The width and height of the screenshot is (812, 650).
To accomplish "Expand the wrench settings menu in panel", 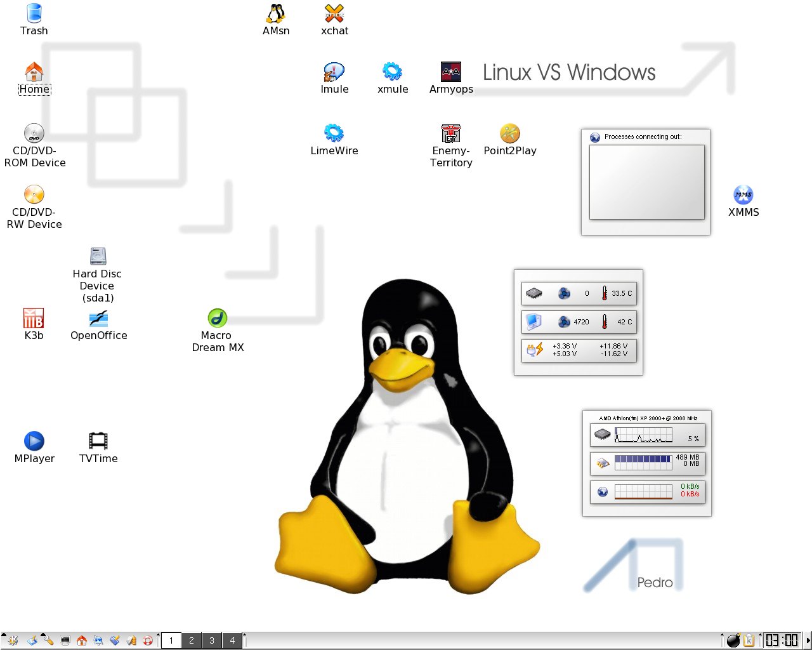I will tap(48, 640).
